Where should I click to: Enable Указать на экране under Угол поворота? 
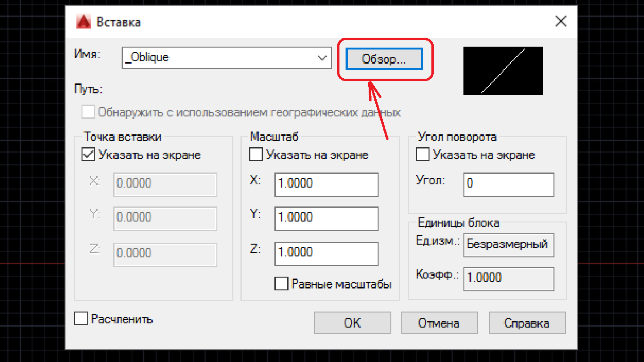[422, 155]
